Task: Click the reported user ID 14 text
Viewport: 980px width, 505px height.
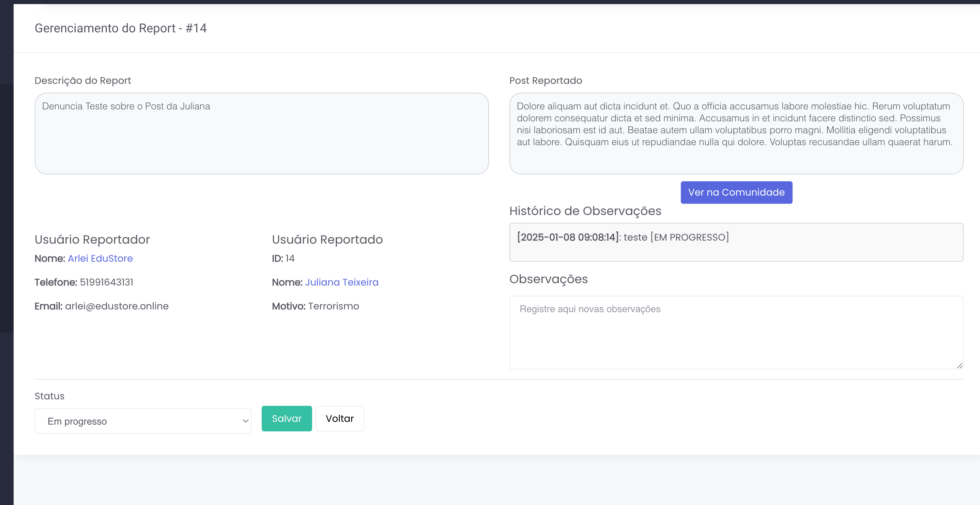Action: tap(290, 258)
